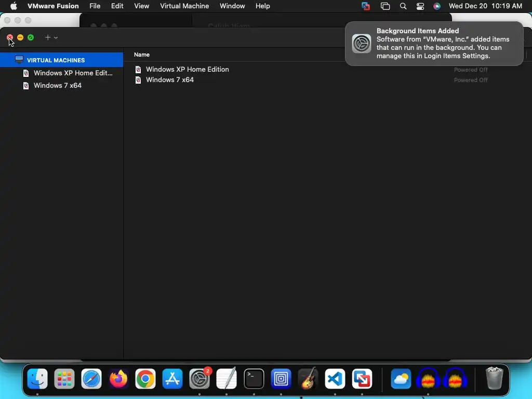Open Visual Studio Code from the Dock
Screen dimensions: 532x399
tap(335, 379)
